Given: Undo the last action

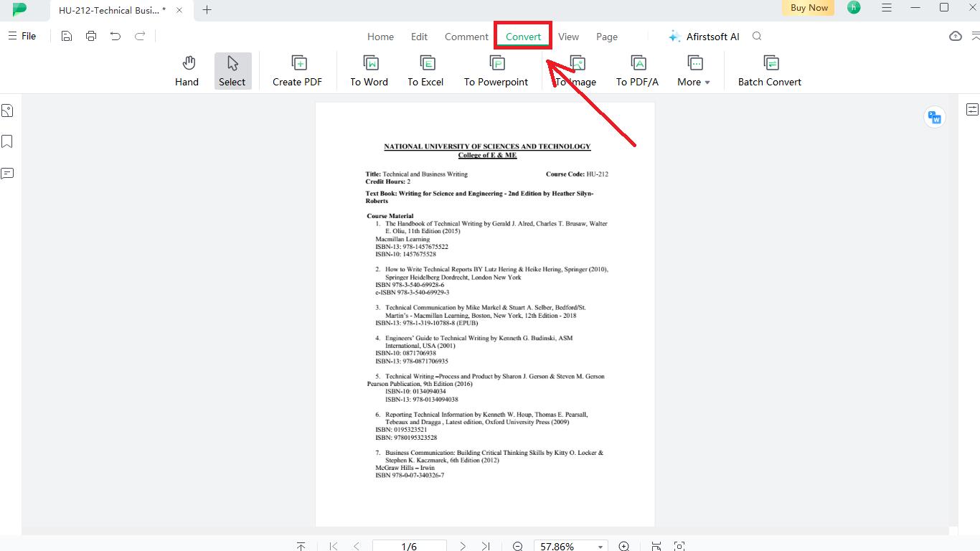Looking at the screenshot, I should [x=116, y=36].
